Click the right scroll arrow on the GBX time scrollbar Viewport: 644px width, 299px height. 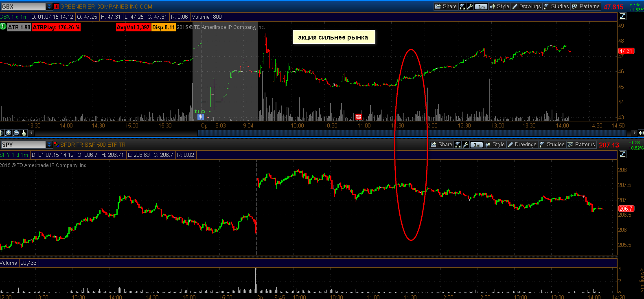click(x=634, y=133)
